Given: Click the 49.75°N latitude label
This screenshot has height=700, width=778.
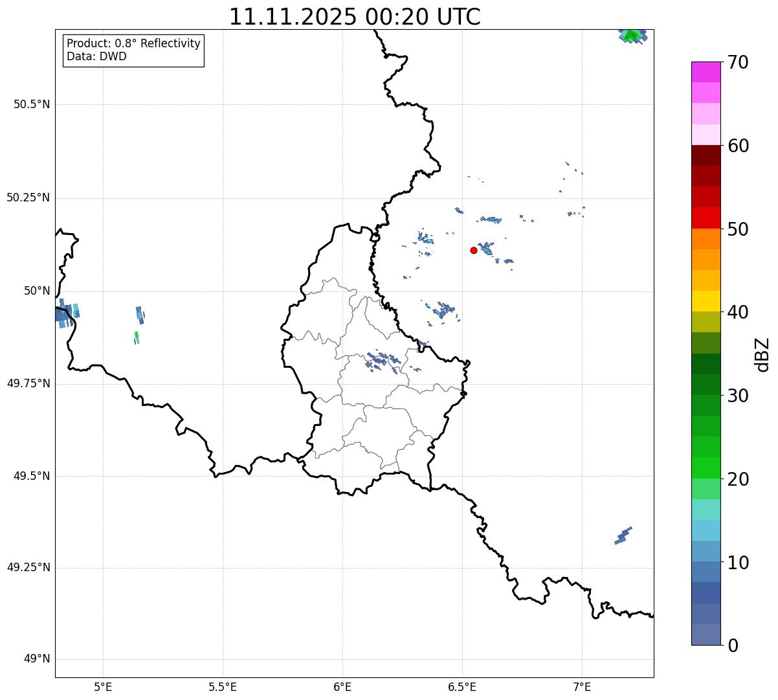Looking at the screenshot, I should point(28,383).
